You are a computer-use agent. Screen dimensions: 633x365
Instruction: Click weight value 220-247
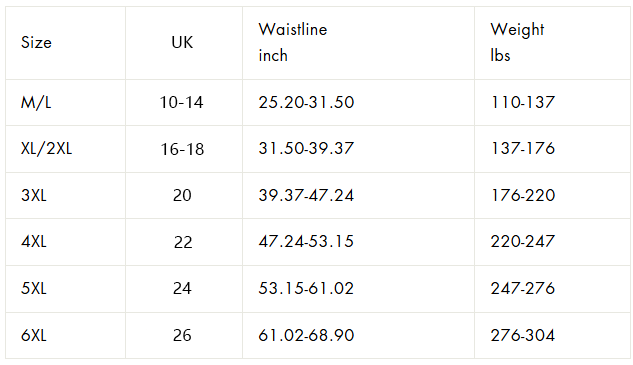(x=523, y=242)
